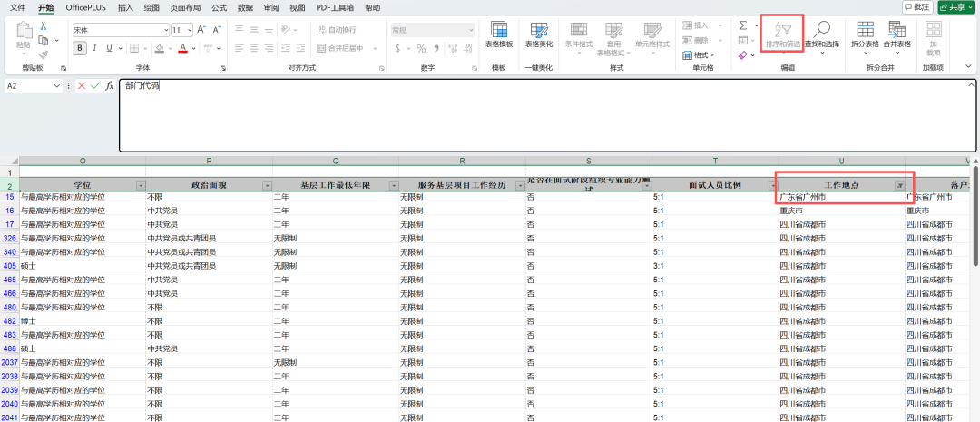The image size is (980, 422).
Task: Click the decrease indent icon
Action: (x=285, y=48)
